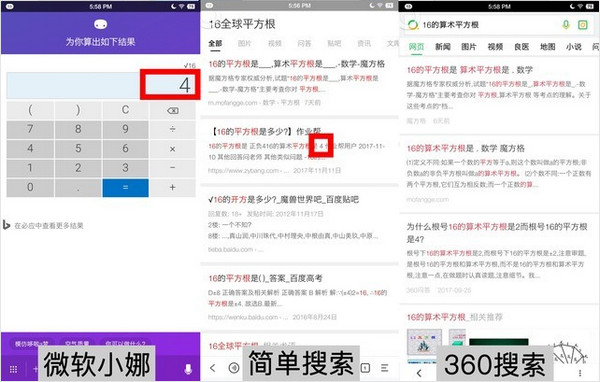Select the 资讯 tab in 简单搜索

click(x=364, y=43)
